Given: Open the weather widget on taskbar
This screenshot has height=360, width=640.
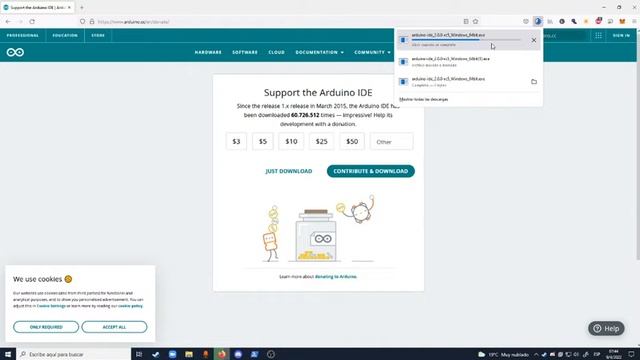Looking at the screenshot, I should 503,354.
